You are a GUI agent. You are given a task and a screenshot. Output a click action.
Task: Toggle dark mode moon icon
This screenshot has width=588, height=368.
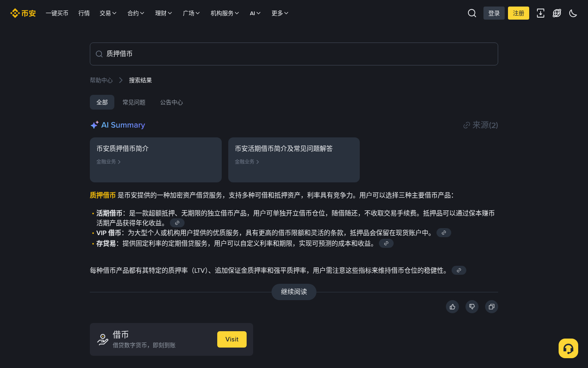click(573, 13)
